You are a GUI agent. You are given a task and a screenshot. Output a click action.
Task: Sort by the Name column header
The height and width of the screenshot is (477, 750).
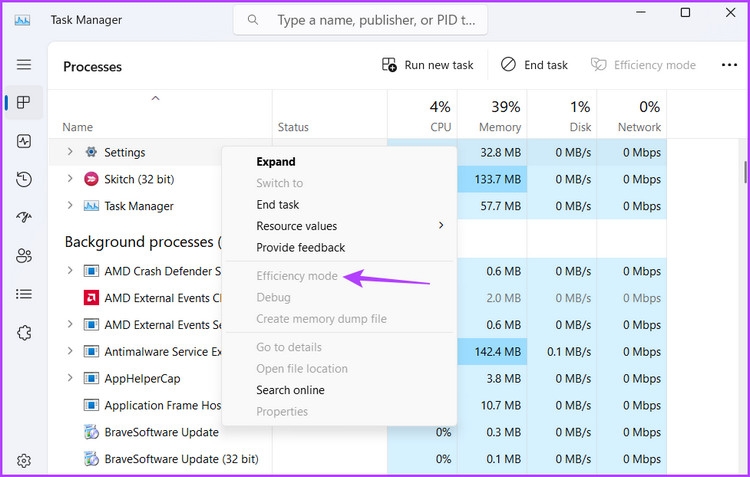point(160,114)
